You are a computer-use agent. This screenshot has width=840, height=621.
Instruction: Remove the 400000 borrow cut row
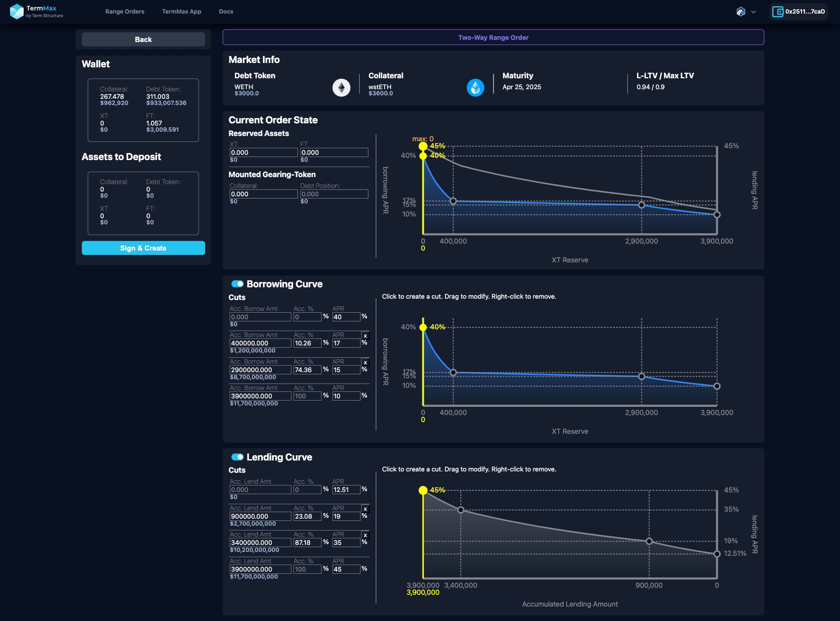(365, 336)
